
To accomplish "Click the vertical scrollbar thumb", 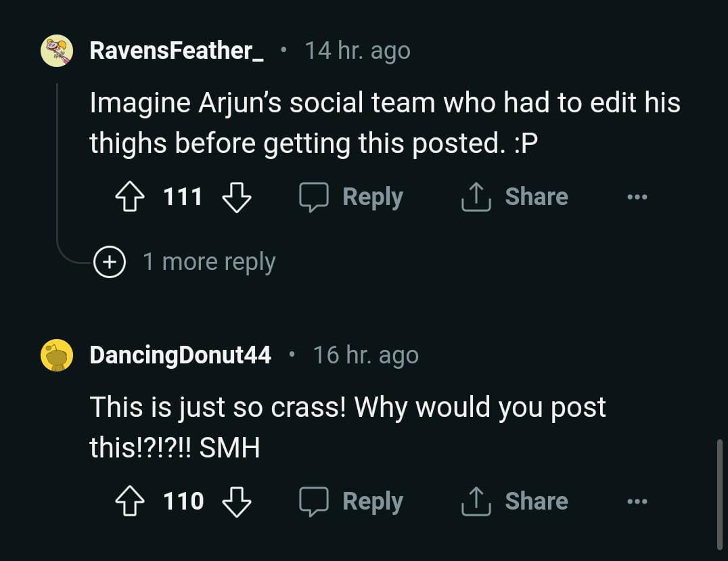I will pos(719,493).
